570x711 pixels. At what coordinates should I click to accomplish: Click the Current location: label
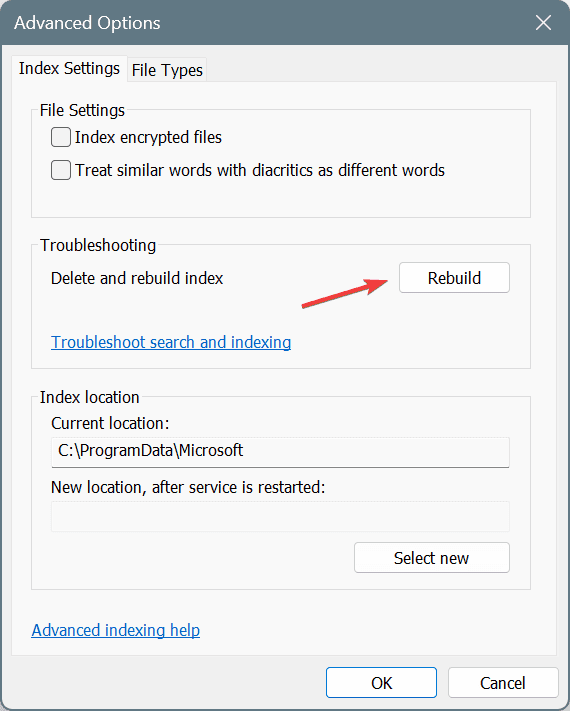[110, 423]
